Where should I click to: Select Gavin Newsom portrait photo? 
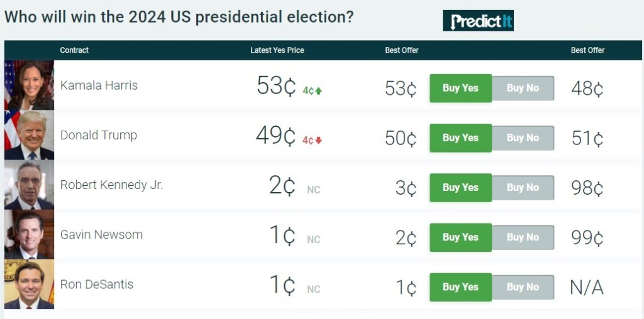[29, 234]
